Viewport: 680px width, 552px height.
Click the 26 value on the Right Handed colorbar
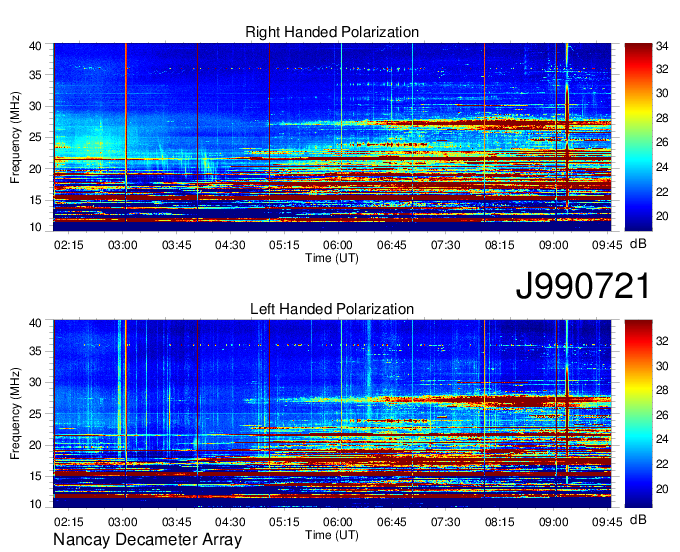click(662, 142)
